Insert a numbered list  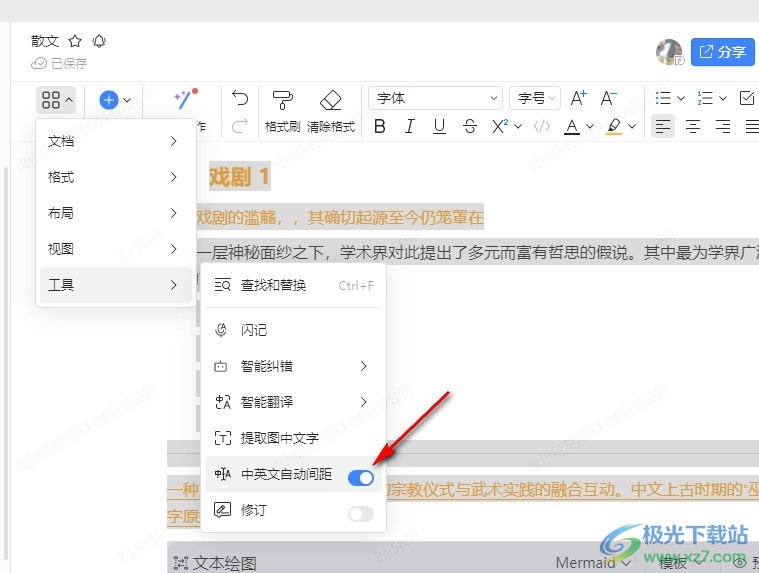coord(705,98)
